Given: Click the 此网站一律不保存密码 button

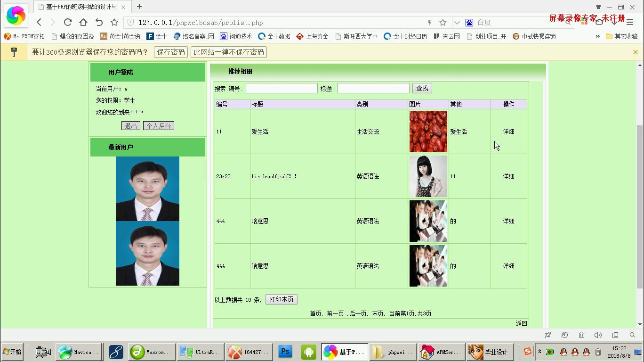Looking at the screenshot, I should pyautogui.click(x=229, y=52).
